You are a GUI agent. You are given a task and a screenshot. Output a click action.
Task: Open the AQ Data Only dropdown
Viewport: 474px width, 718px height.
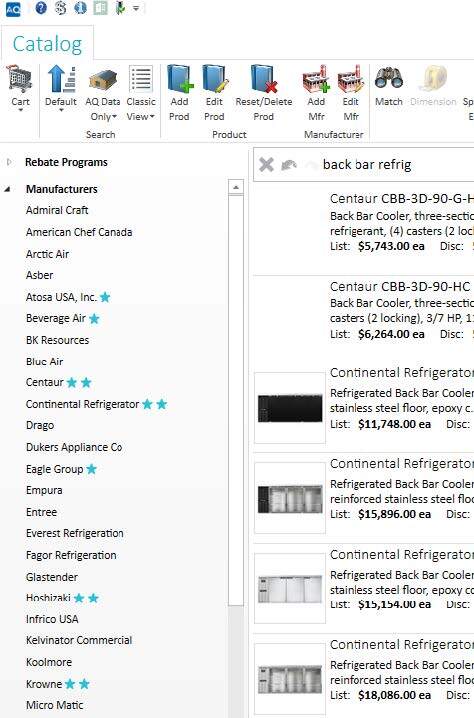(103, 94)
